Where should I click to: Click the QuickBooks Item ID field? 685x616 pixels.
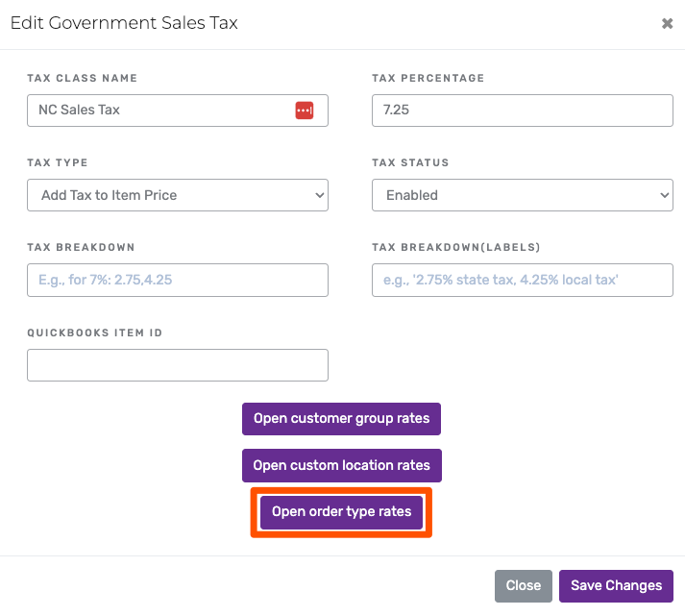178,365
